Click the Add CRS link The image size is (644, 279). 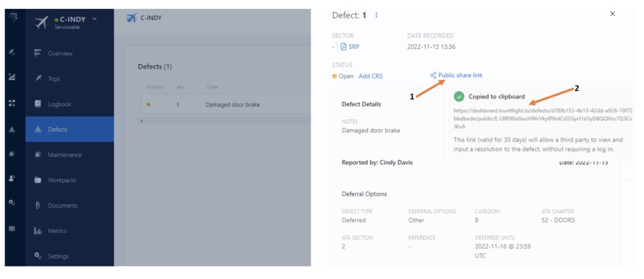pos(371,76)
